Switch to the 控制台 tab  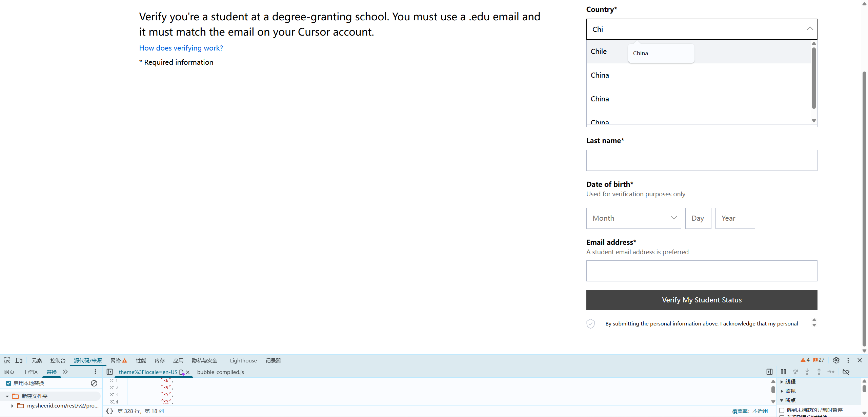point(58,360)
